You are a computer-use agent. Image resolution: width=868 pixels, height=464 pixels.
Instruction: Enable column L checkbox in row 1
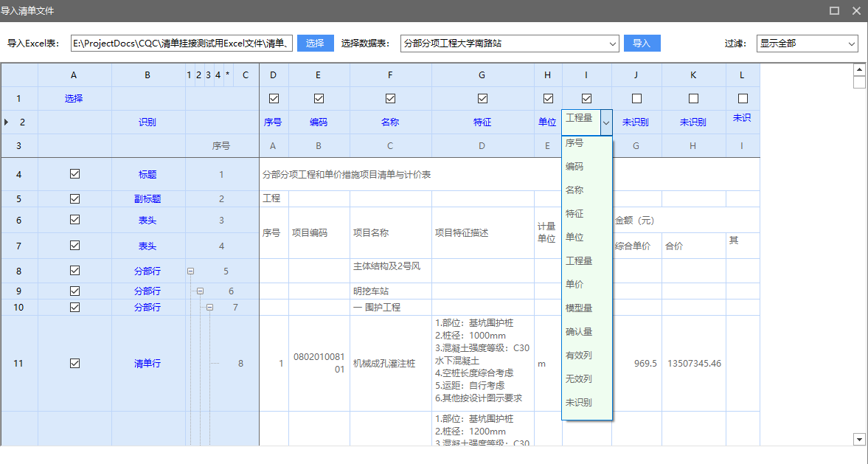(x=743, y=99)
